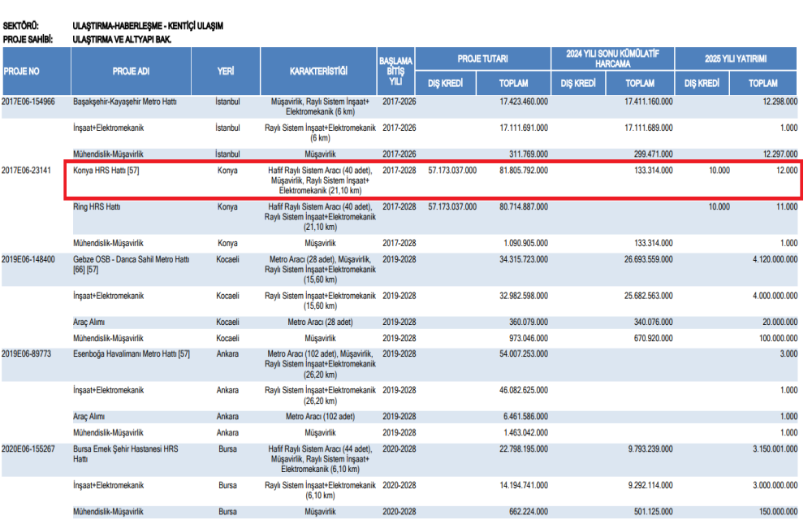Click the Başakşehir-Kayaşehir Metro Hattı project name
Screen dimensions: 812x520
tap(124, 101)
